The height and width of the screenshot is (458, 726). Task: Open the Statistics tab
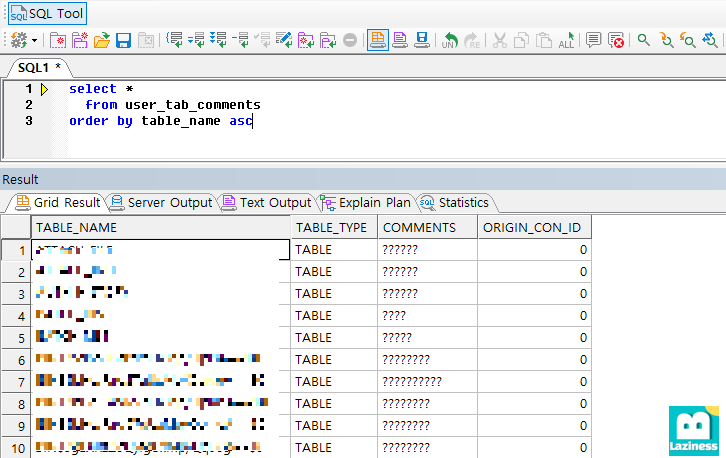(455, 202)
